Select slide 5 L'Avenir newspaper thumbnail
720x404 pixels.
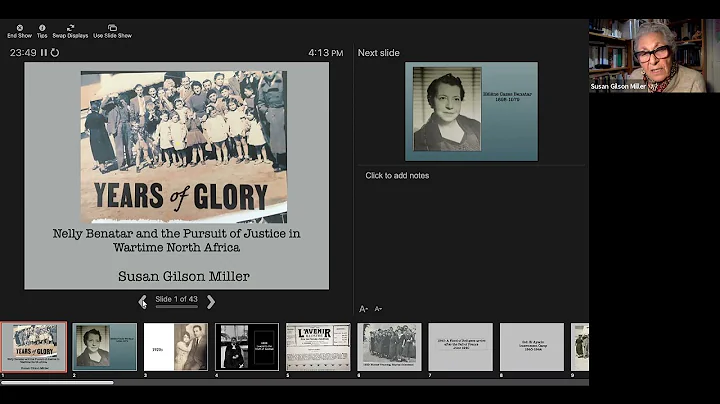[x=318, y=347]
